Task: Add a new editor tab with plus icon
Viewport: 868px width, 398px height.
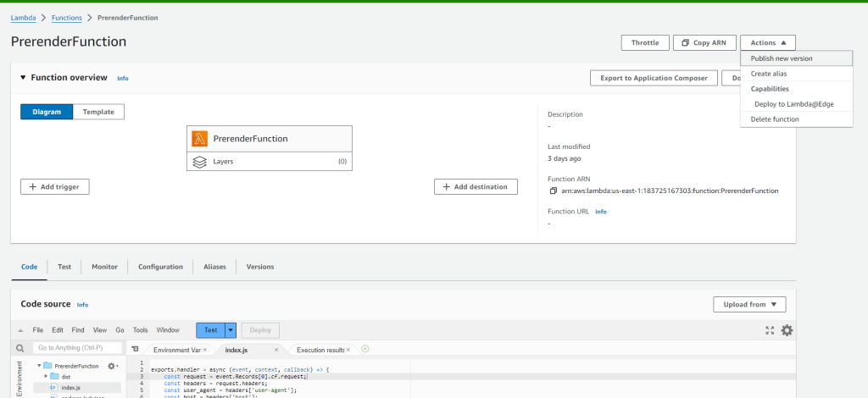Action: pos(365,349)
